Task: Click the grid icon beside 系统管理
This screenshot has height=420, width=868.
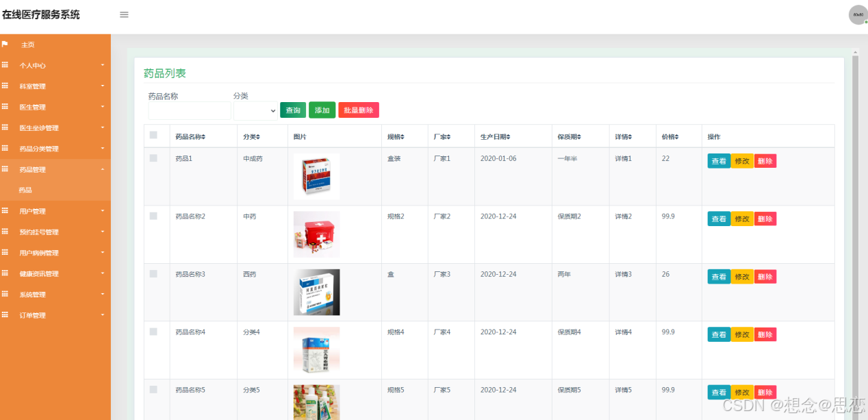Action: (5, 294)
